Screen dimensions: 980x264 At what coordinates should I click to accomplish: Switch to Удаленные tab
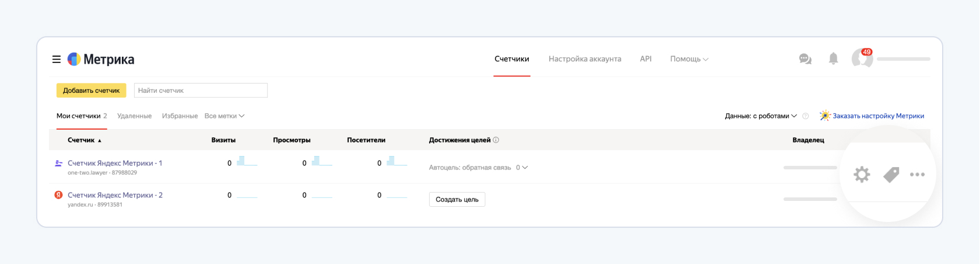(134, 116)
